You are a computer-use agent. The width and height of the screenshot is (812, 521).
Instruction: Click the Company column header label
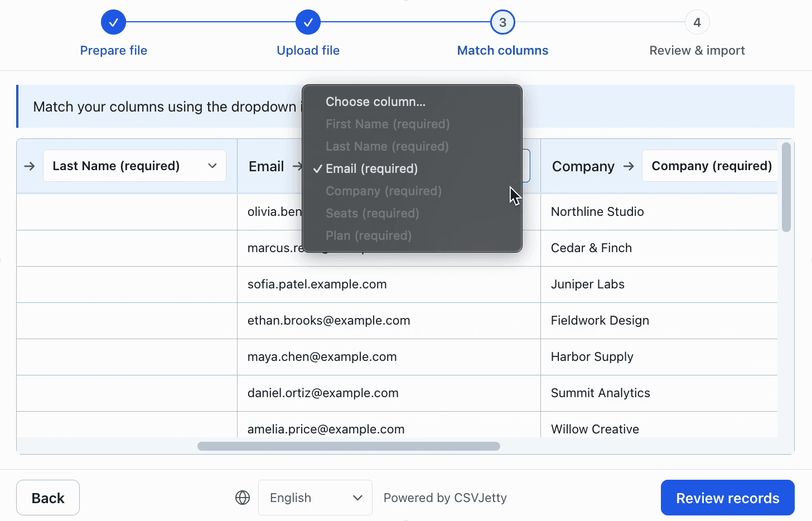(583, 166)
